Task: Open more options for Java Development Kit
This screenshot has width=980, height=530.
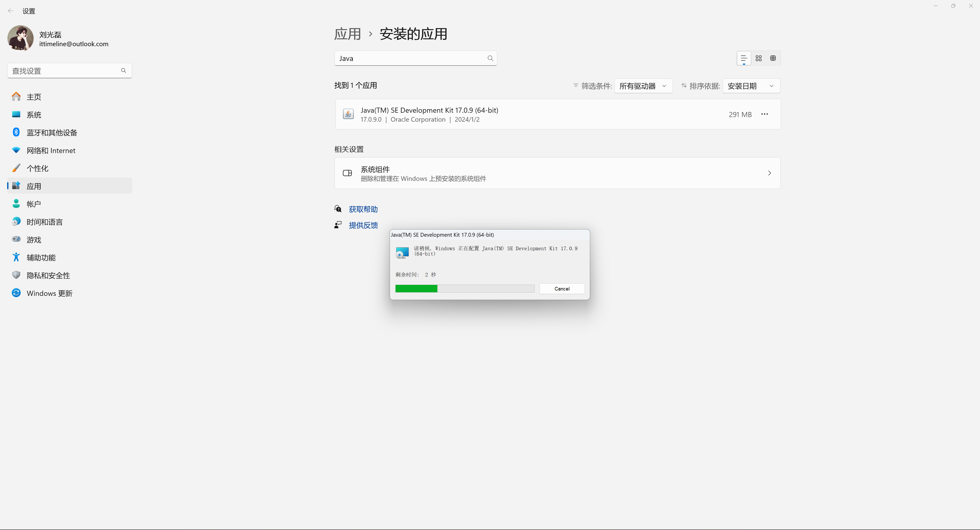Action: (x=765, y=115)
